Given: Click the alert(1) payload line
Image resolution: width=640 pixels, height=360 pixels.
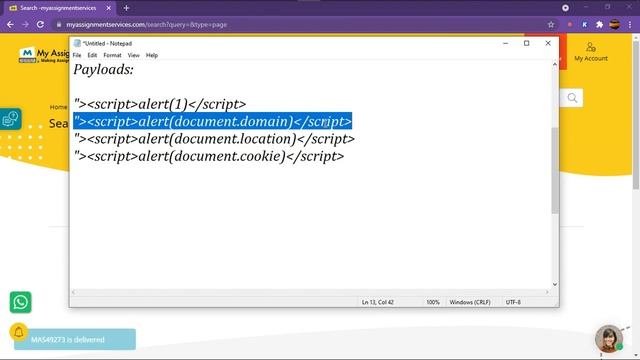Looking at the screenshot, I should point(160,104).
